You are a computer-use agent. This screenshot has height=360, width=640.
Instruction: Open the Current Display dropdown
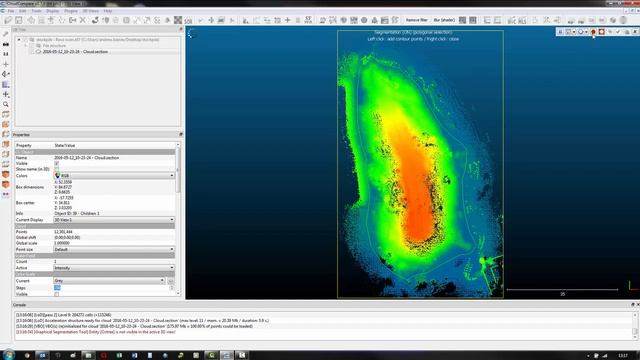114,220
